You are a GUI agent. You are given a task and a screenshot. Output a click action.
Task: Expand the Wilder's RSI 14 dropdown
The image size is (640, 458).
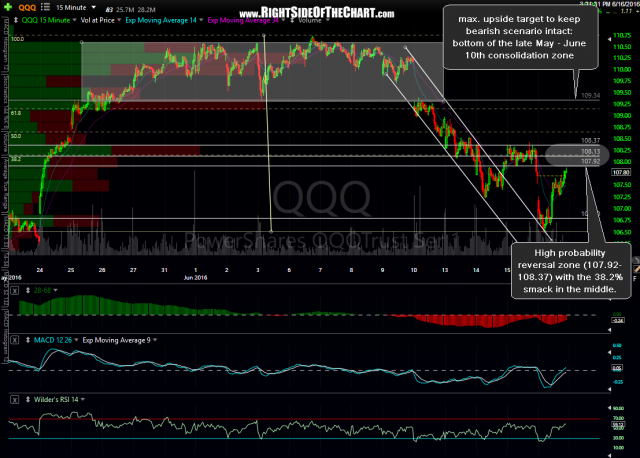pos(83,400)
